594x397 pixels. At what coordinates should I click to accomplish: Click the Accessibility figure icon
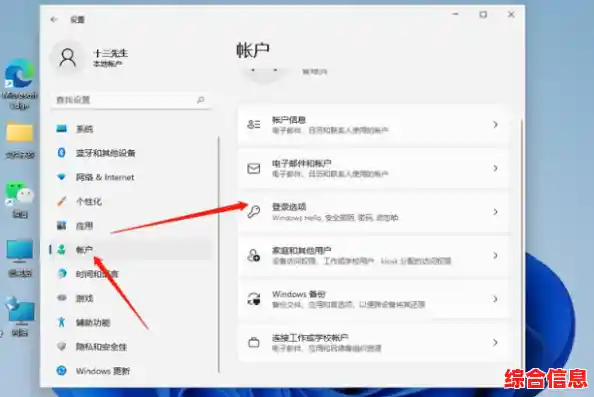click(x=61, y=322)
